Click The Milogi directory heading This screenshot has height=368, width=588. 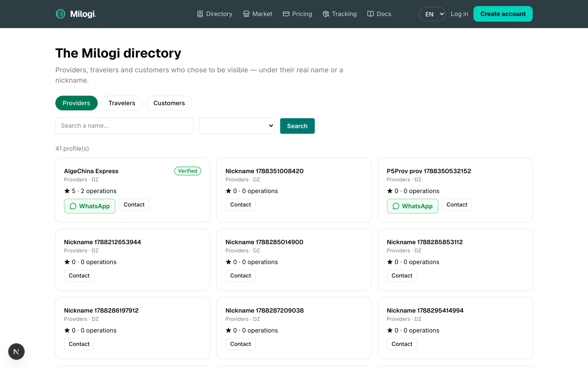tap(118, 53)
